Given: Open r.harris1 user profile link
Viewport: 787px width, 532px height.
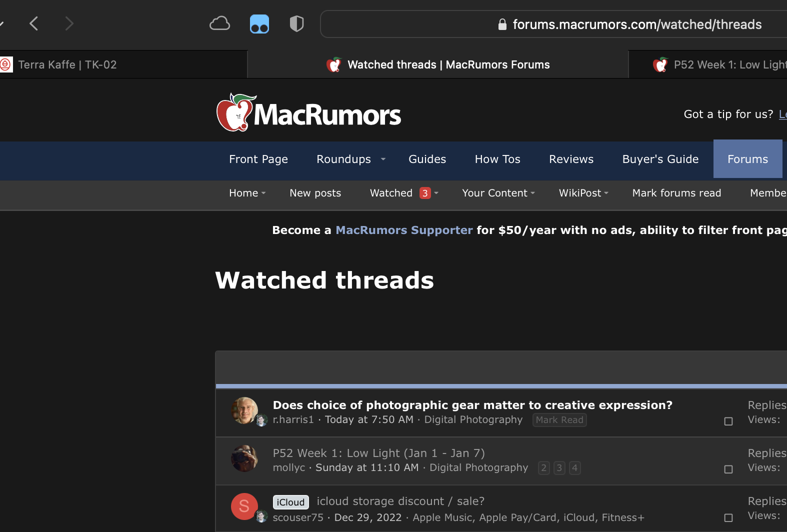Looking at the screenshot, I should (293, 419).
